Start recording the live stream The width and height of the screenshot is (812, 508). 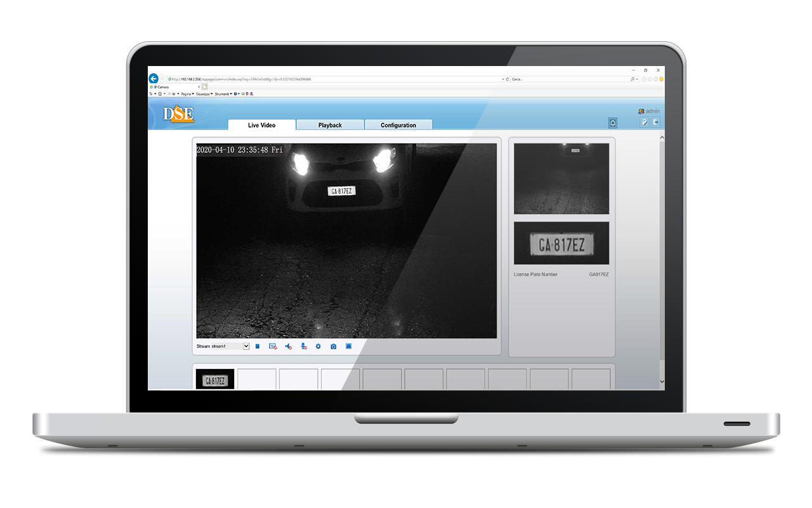coord(273,346)
